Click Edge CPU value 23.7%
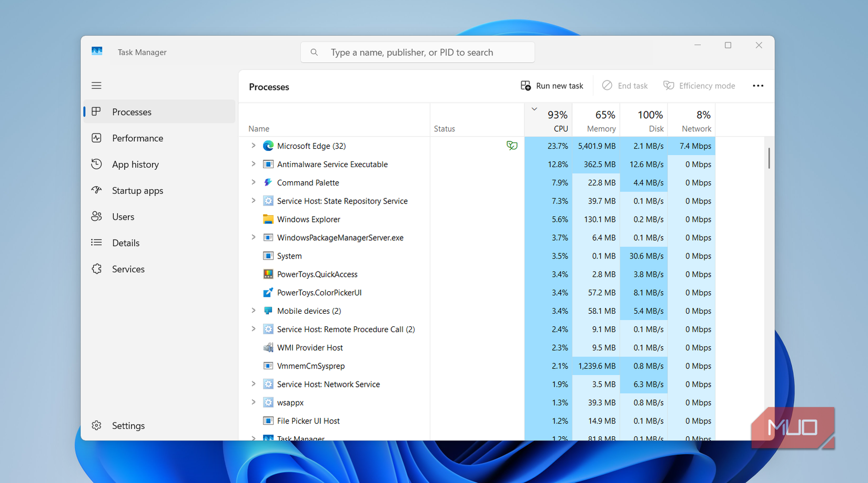This screenshot has height=483, width=868. tap(558, 146)
